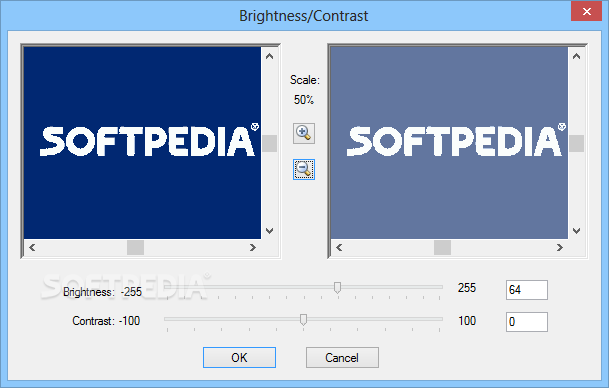This screenshot has height=388, width=609.
Task: Click the down arrow of the adjusted preview's scrollbar
Action: (x=576, y=231)
